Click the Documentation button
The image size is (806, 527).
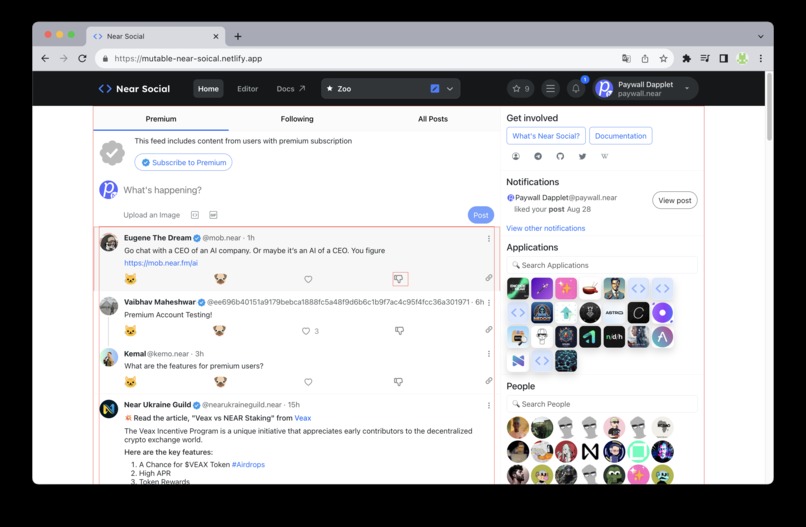(x=620, y=136)
